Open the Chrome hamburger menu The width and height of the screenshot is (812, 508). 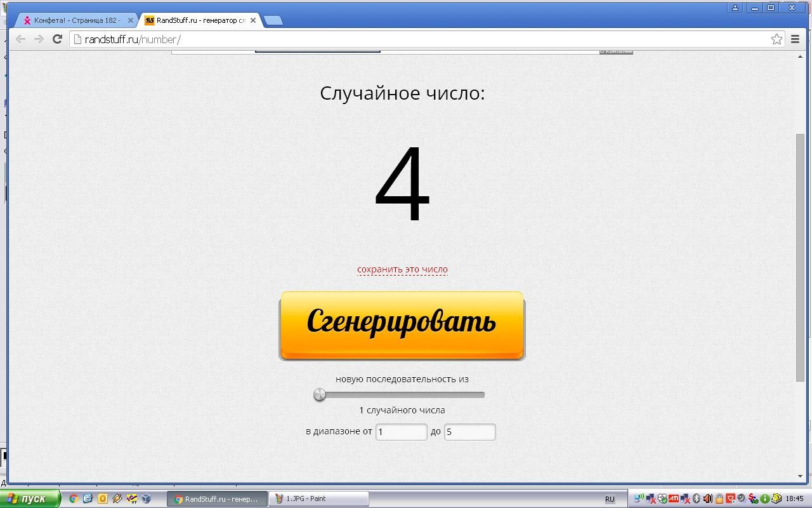click(795, 39)
